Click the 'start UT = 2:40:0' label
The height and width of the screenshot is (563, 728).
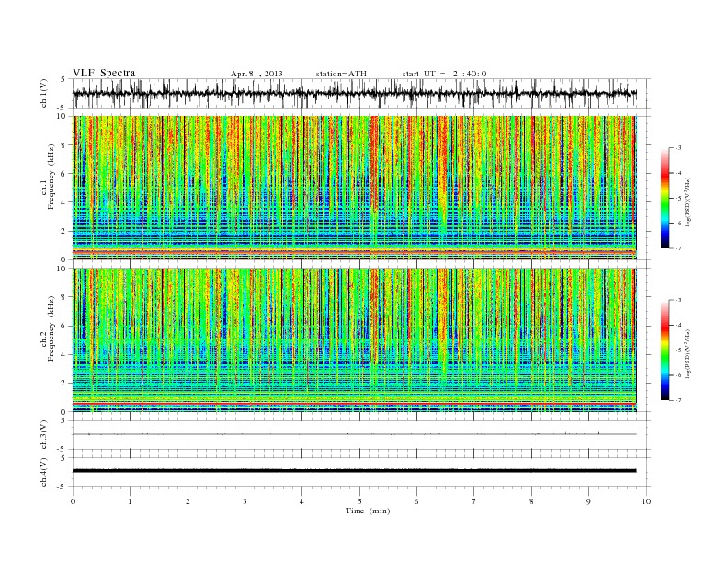tap(444, 74)
